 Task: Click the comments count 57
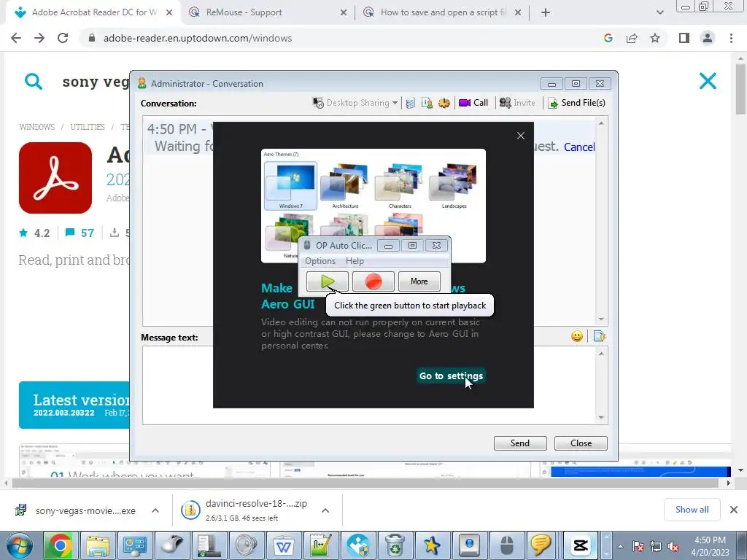tap(80, 233)
